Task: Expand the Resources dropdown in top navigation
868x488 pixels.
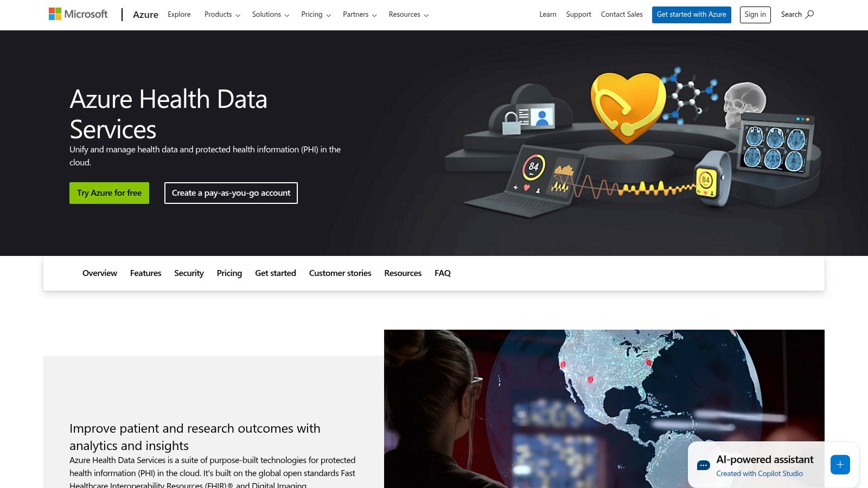Action: click(x=409, y=15)
